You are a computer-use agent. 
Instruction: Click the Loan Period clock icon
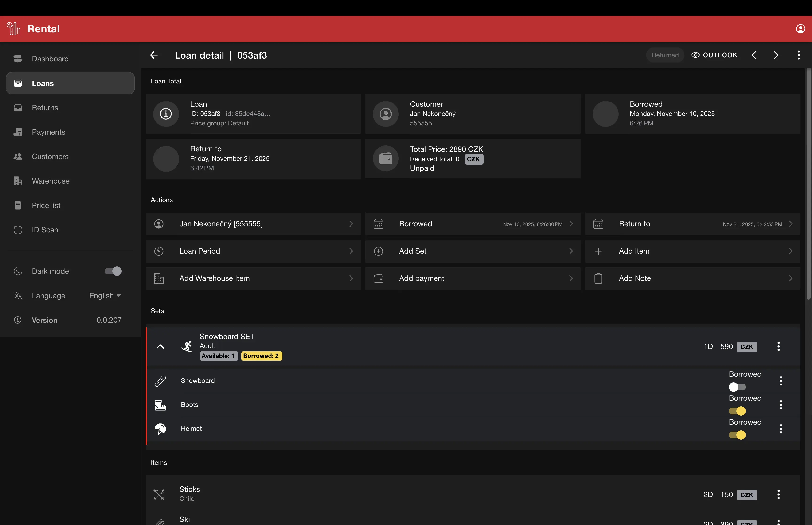click(x=159, y=251)
